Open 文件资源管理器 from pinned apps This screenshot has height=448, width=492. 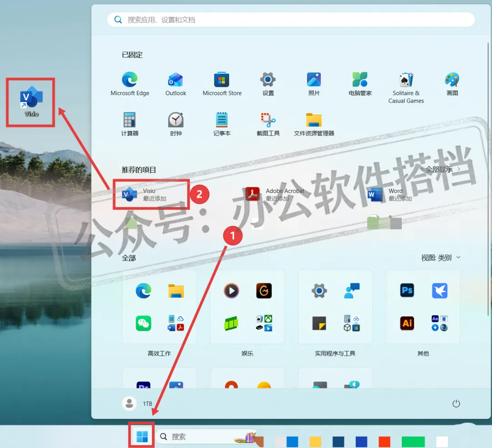[x=314, y=124]
